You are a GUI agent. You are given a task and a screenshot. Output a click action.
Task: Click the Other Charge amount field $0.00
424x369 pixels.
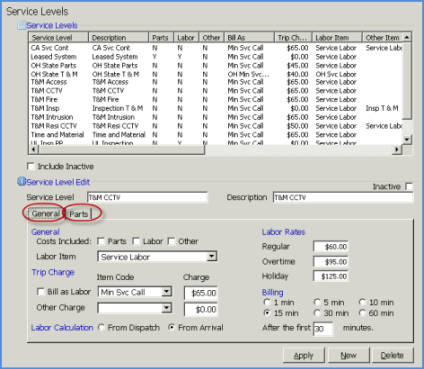tap(201, 309)
